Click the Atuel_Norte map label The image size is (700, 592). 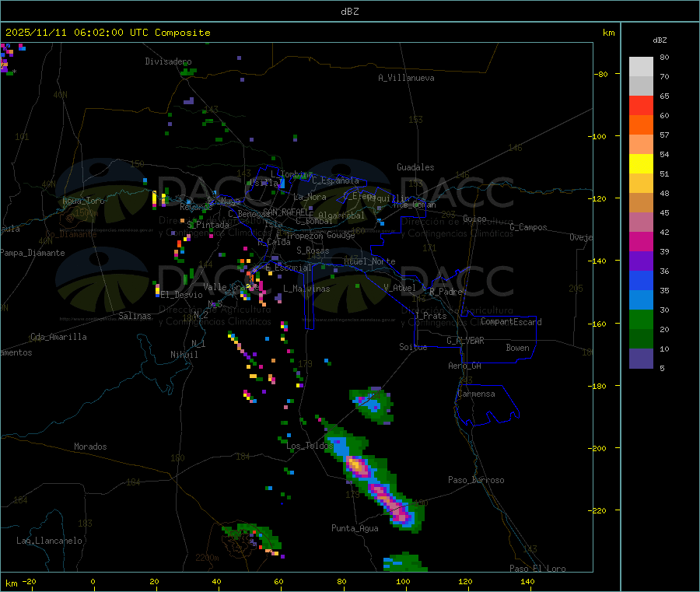coord(369,261)
